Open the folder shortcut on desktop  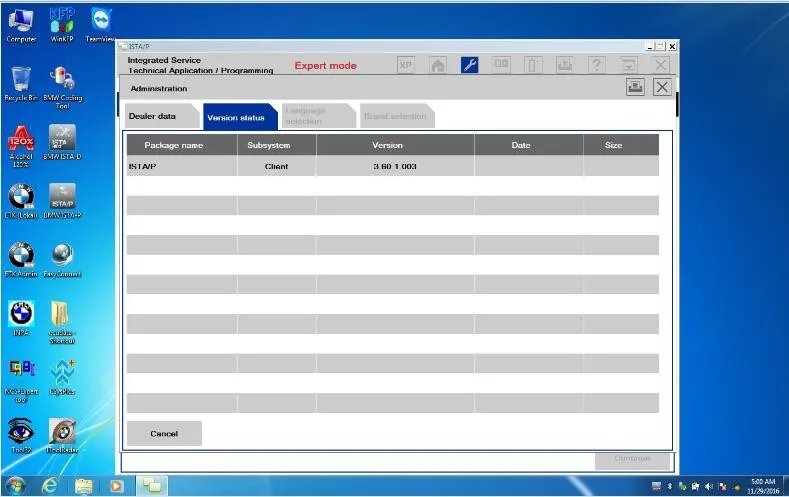coord(62,323)
